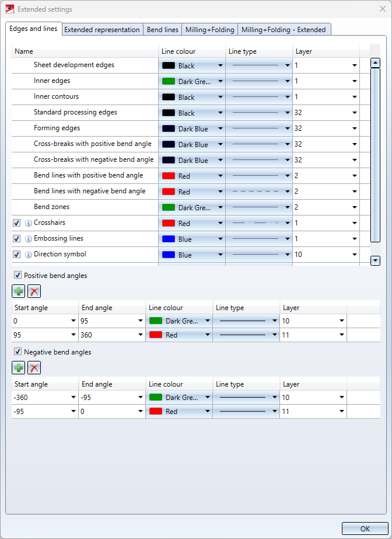Click the vertical scrollbar thumb of the edges list

375,155
